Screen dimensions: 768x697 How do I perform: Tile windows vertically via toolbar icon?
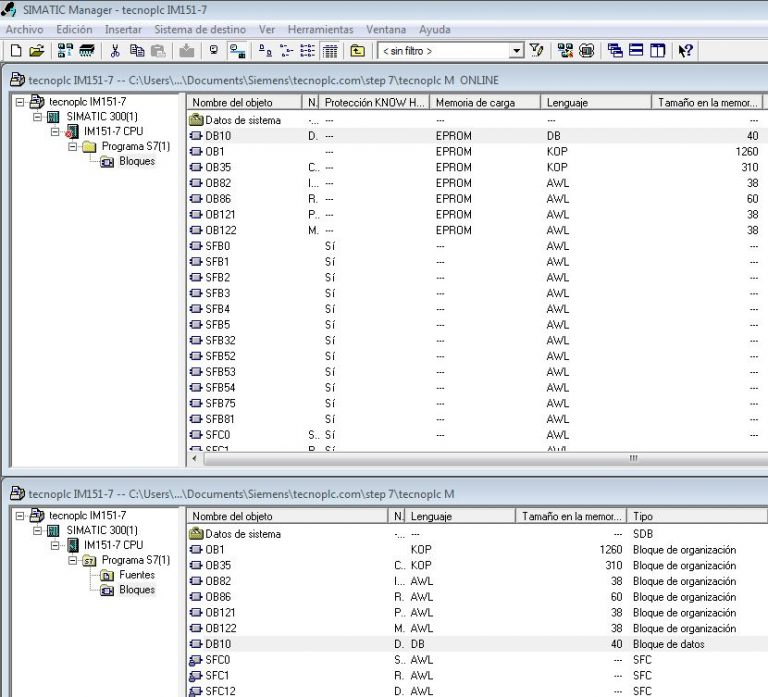tap(657, 50)
